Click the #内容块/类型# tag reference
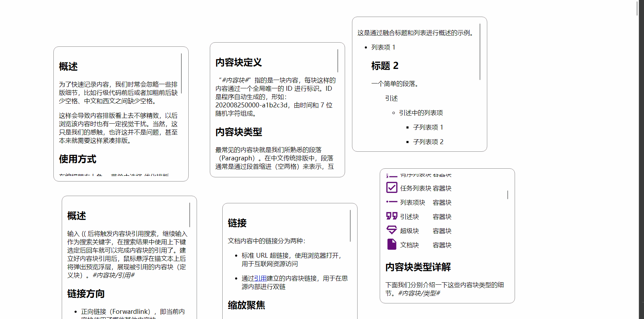 point(419,293)
